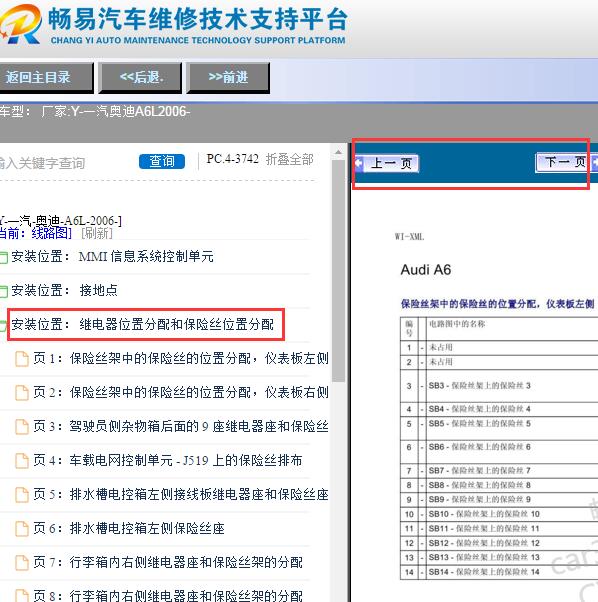
Task: Click table cell 'SB14 - 保险丝架上的保险丝 14'
Action: click(484, 572)
